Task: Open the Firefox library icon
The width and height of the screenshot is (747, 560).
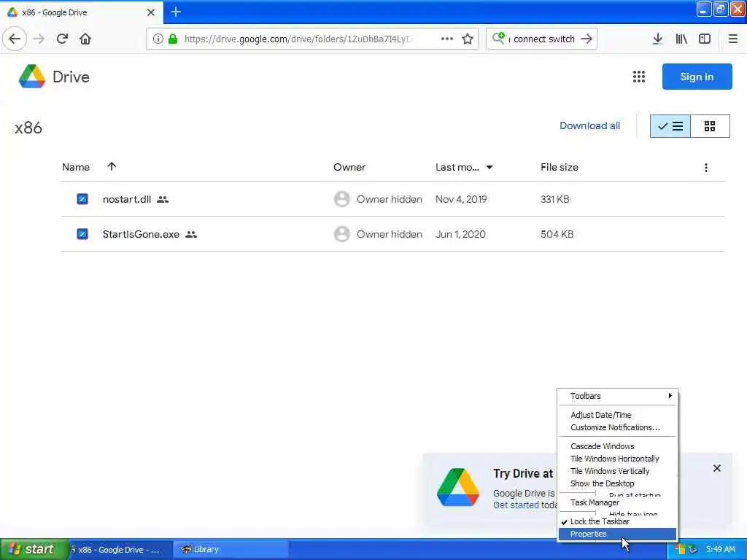Action: 681,39
